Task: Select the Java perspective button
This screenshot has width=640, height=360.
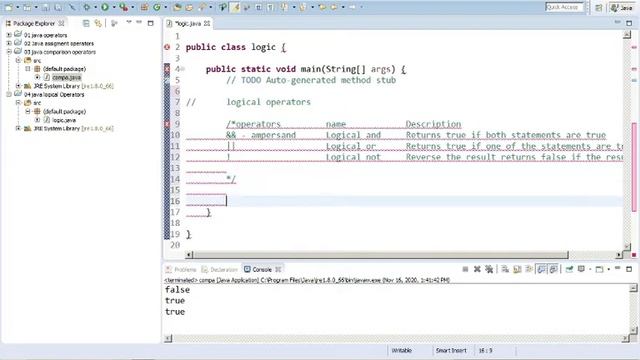Action: [622, 7]
